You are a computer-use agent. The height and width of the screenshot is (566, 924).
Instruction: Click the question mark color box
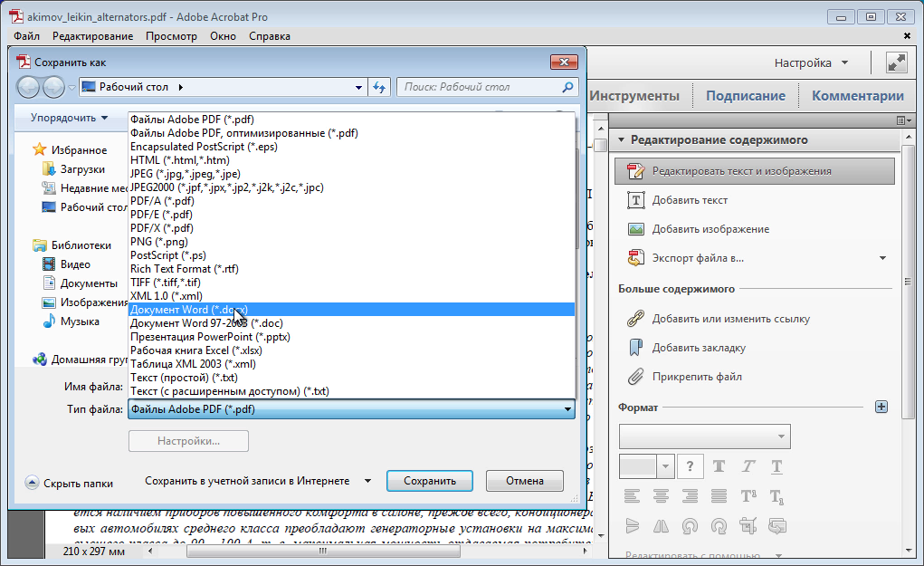pos(690,467)
